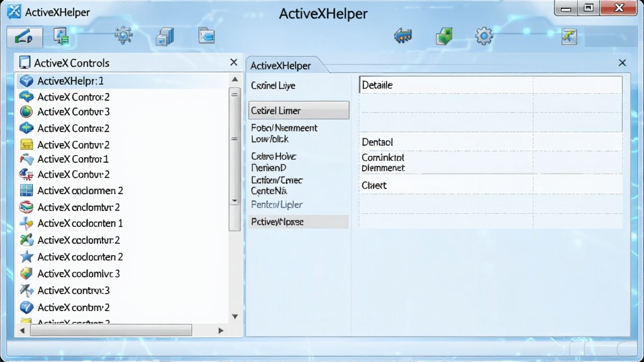Select the PctiveyNpree highlighted entry
Image resolution: width=644 pixels, height=362 pixels.
tap(299, 222)
